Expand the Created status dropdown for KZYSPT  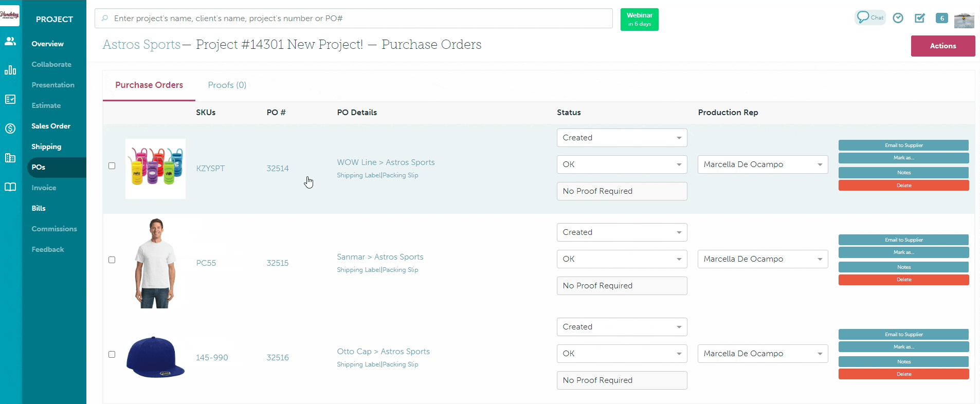tap(622, 138)
